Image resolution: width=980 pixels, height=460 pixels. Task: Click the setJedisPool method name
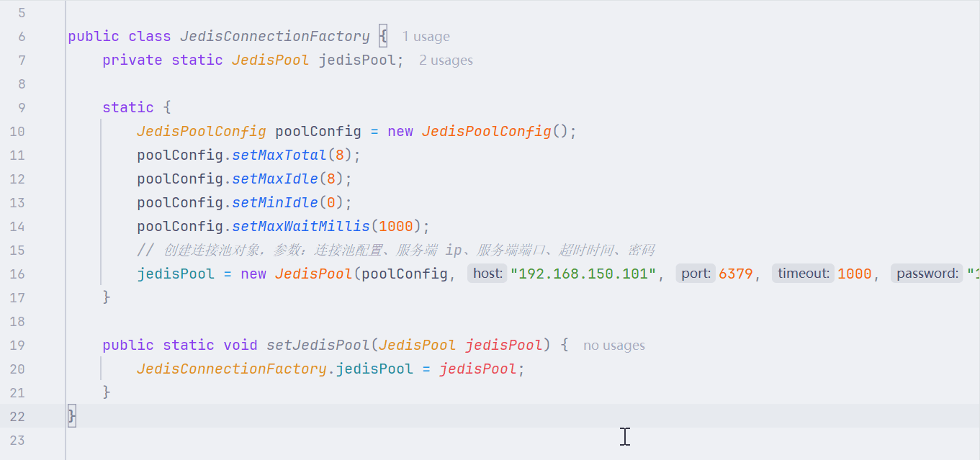pos(318,346)
